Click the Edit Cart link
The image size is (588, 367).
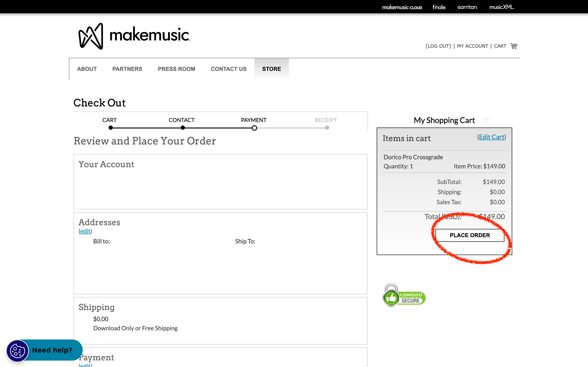[491, 137]
